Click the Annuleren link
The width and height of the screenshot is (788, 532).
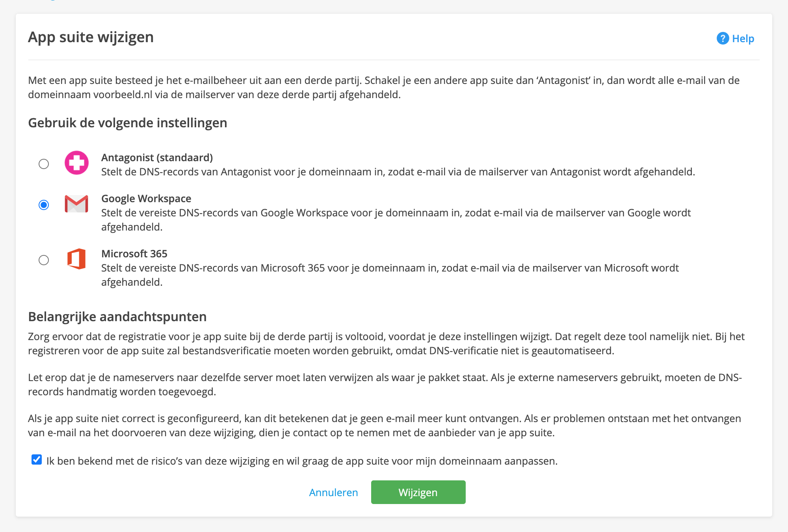click(333, 492)
